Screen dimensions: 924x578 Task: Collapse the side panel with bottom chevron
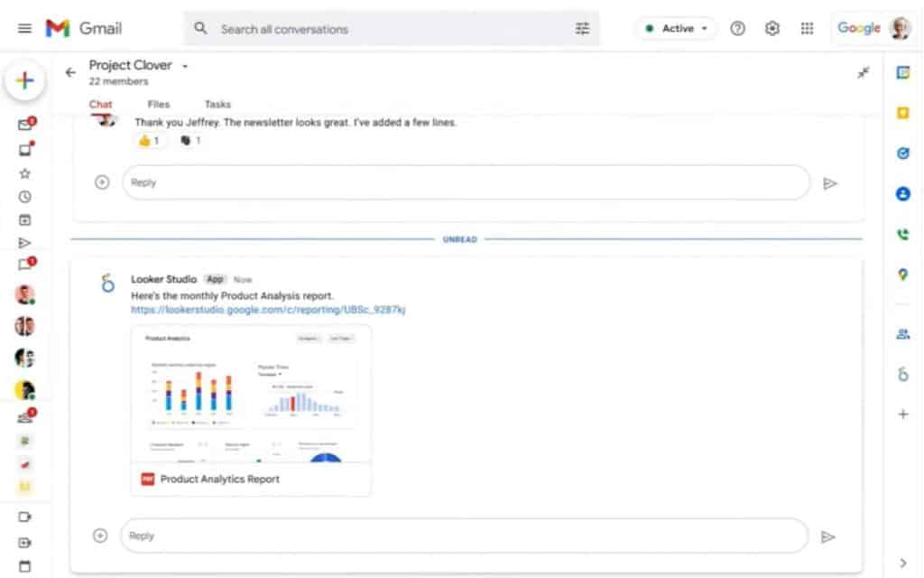click(902, 563)
